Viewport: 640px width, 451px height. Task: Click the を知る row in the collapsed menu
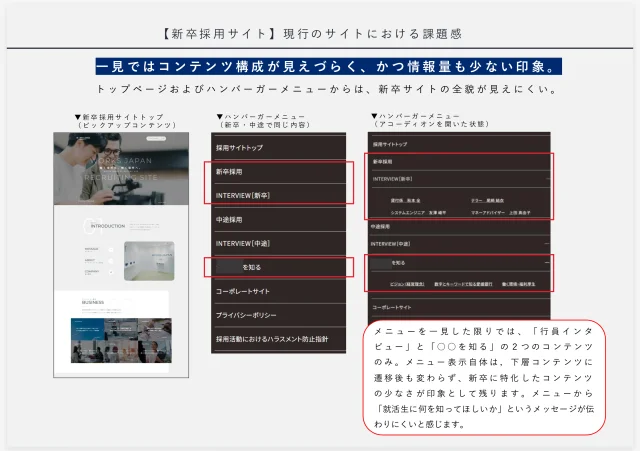click(279, 267)
